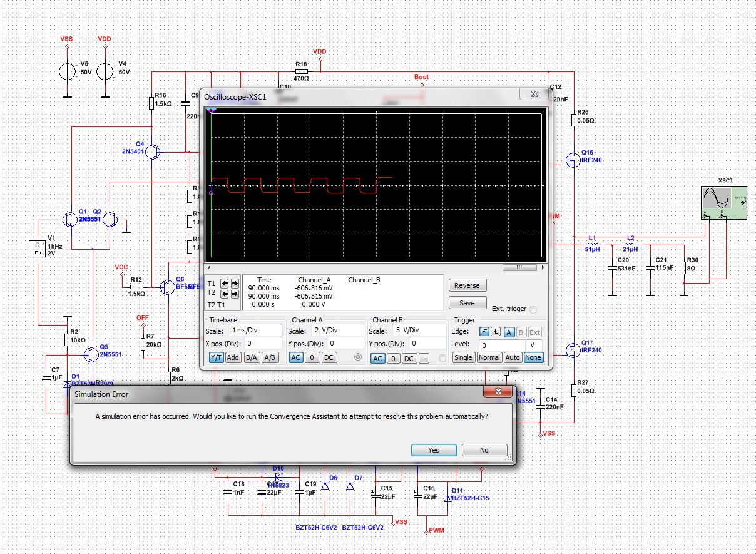
Task: Select the V4 50V voltage source
Action: pos(105,71)
